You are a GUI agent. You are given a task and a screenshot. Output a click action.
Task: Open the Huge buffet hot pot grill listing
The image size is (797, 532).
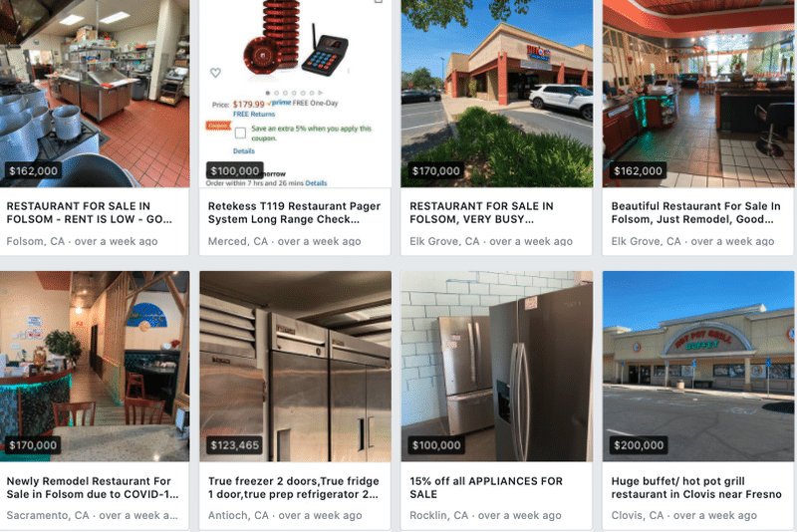695,487
